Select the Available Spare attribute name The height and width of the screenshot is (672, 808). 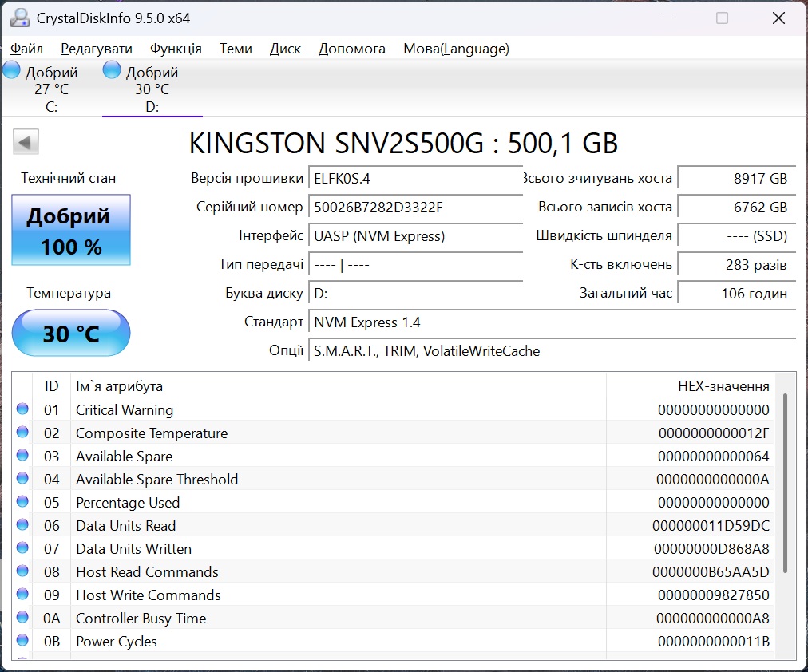pyautogui.click(x=125, y=457)
